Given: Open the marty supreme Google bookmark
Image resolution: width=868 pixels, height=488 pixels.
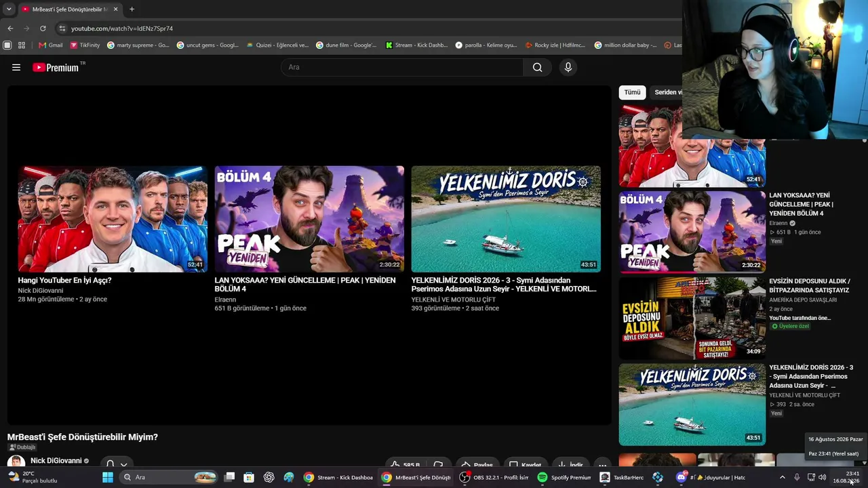Looking at the screenshot, I should tap(138, 45).
